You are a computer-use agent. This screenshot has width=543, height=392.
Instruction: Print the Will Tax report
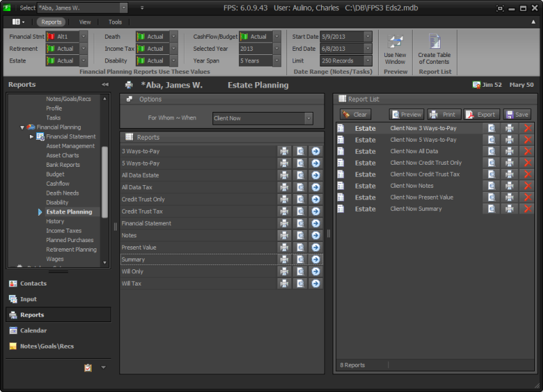tap(284, 283)
